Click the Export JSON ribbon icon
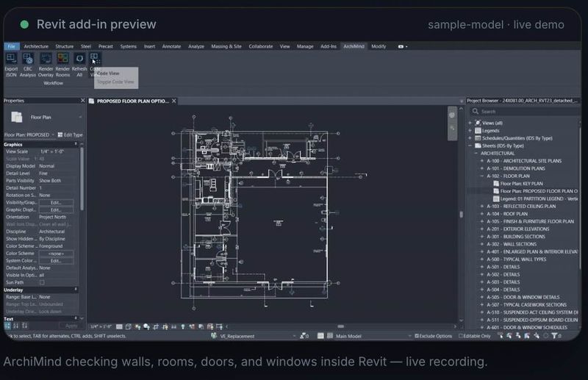Screen dimensions: 588x380 coord(11,59)
